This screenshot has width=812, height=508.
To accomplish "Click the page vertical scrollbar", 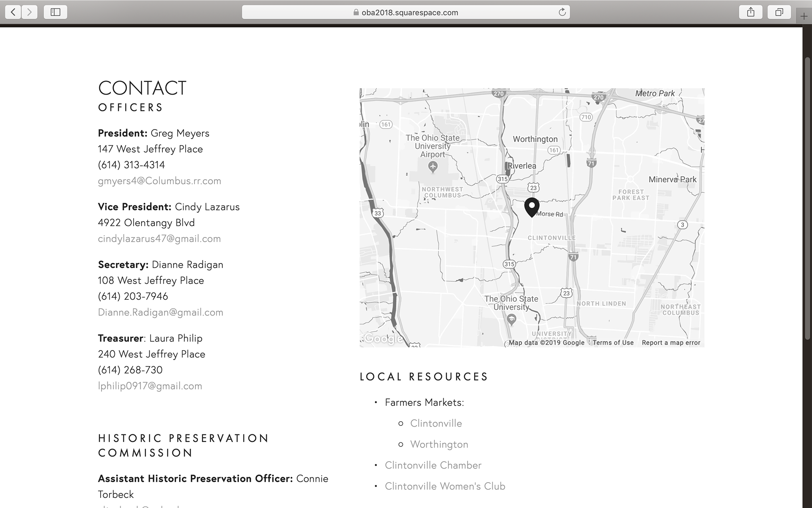I will [x=807, y=199].
